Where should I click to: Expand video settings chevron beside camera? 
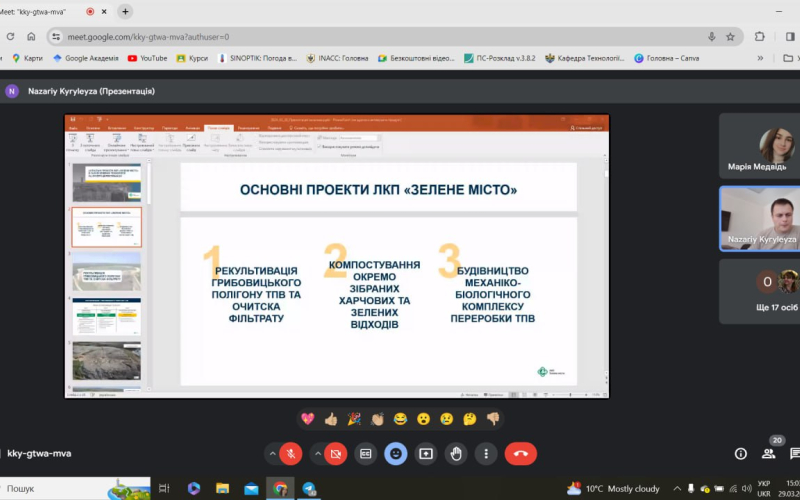pyautogui.click(x=318, y=454)
